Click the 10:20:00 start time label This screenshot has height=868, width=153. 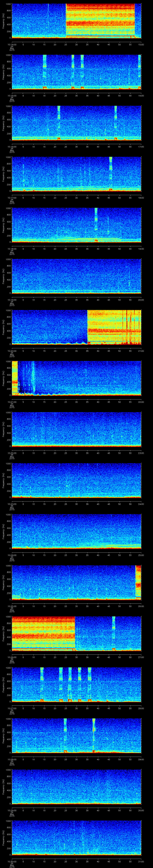pos(12,351)
